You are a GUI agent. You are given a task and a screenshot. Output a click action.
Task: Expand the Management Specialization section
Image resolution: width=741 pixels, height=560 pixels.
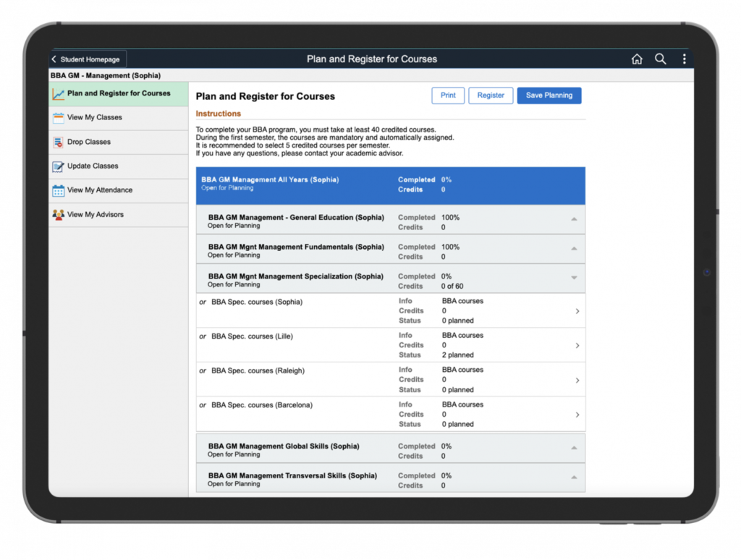click(575, 277)
